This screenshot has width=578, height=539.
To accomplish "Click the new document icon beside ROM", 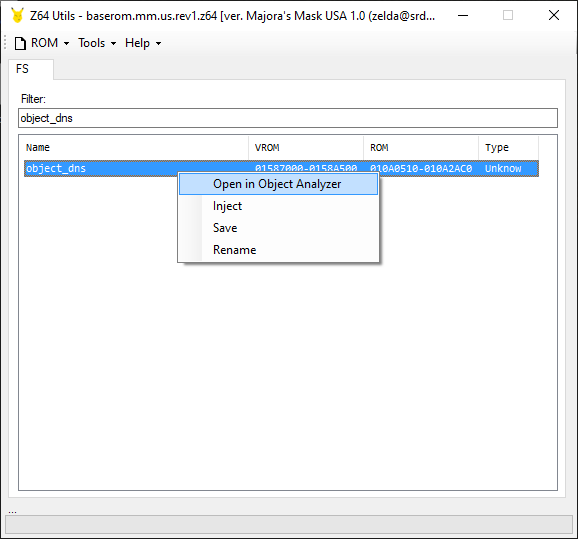I will click(20, 43).
